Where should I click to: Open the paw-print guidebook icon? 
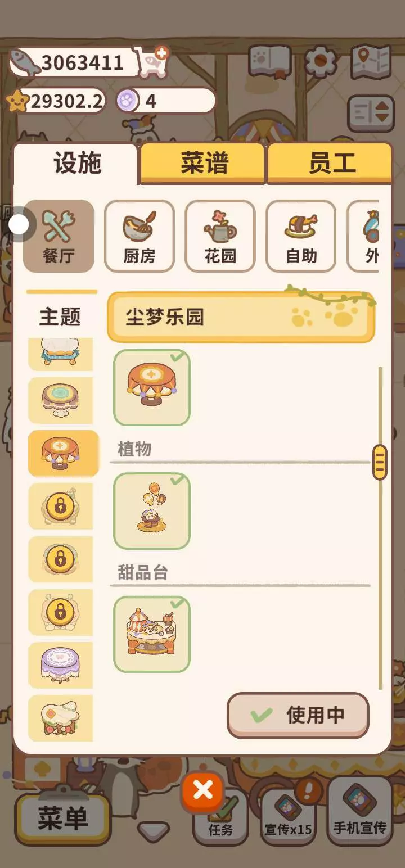tap(269, 61)
